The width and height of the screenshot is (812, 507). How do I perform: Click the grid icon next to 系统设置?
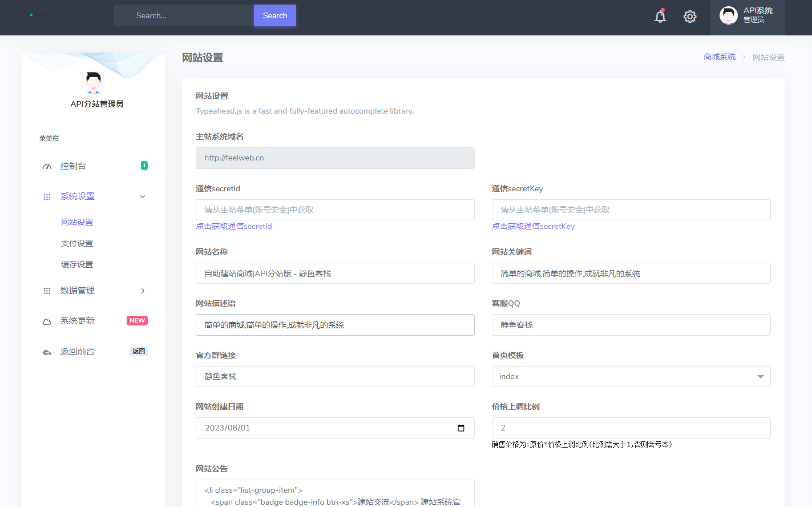47,197
